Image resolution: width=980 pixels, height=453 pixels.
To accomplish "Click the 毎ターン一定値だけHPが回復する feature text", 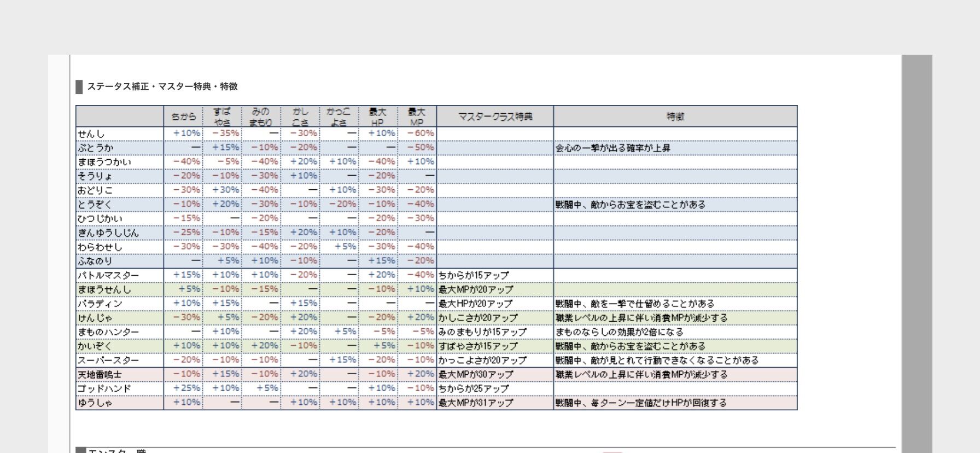I will pos(641,403).
